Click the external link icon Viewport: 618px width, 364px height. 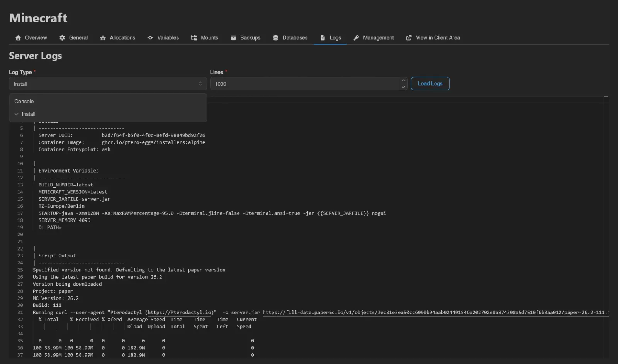[409, 38]
